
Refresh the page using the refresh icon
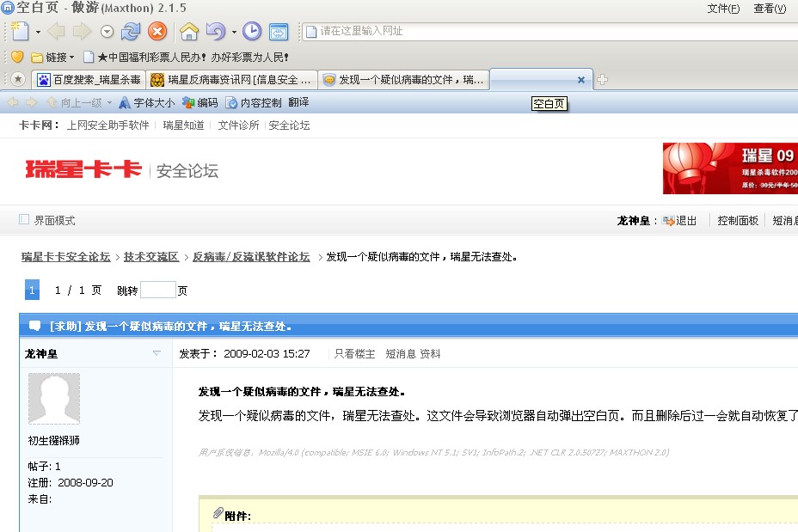pos(131,32)
